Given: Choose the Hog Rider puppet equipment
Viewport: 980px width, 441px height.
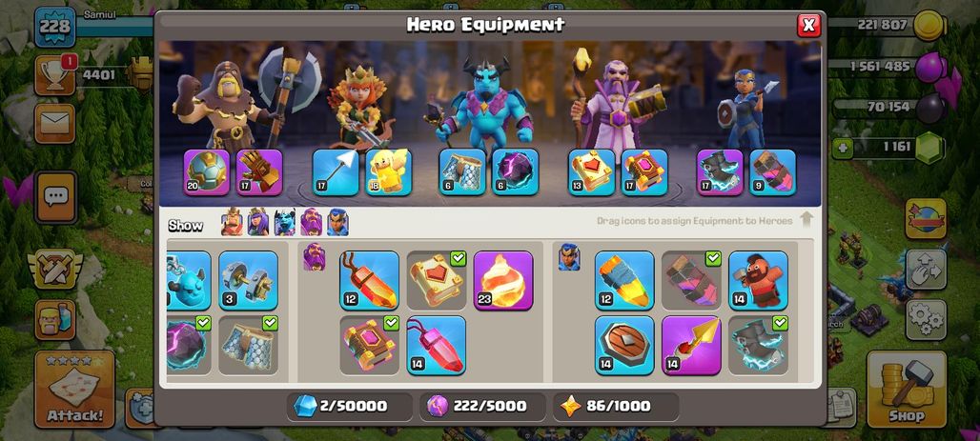Looking at the screenshot, I should 758,280.
